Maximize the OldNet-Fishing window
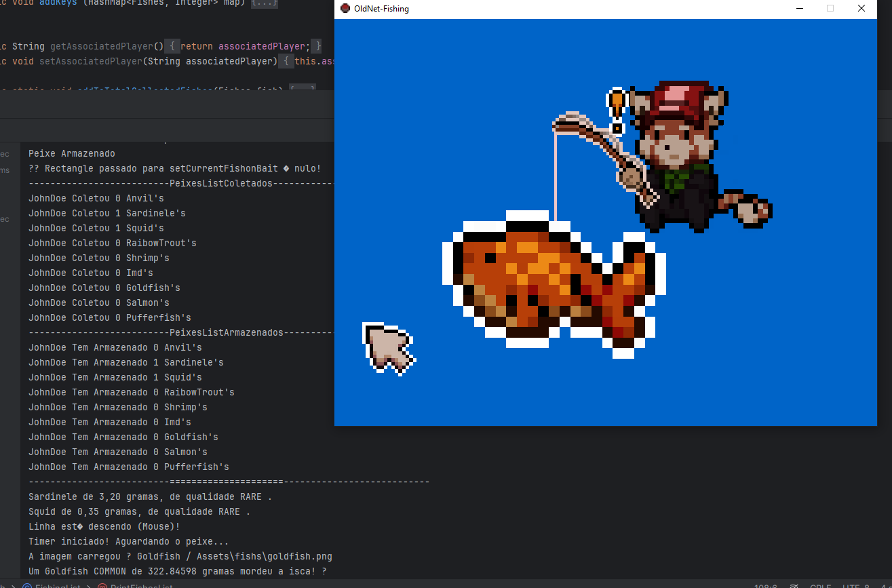This screenshot has width=892, height=588. pyautogui.click(x=830, y=9)
